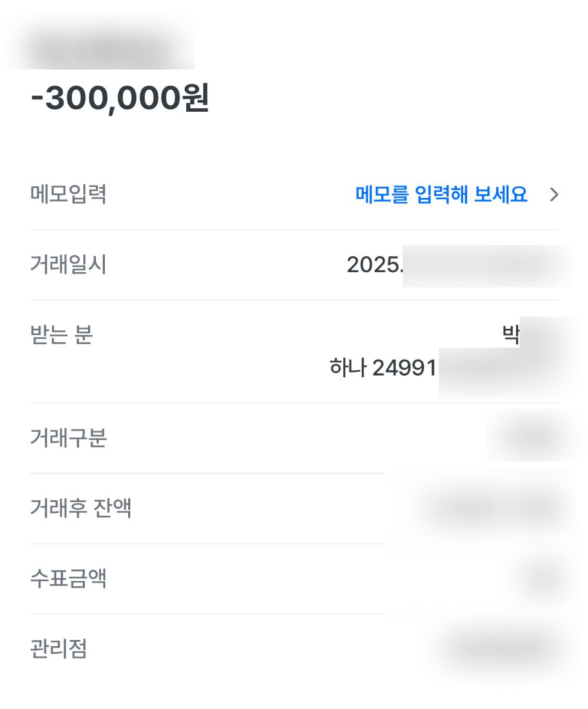Click the 거래구분 label
The width and height of the screenshot is (588, 709).
coord(68,438)
